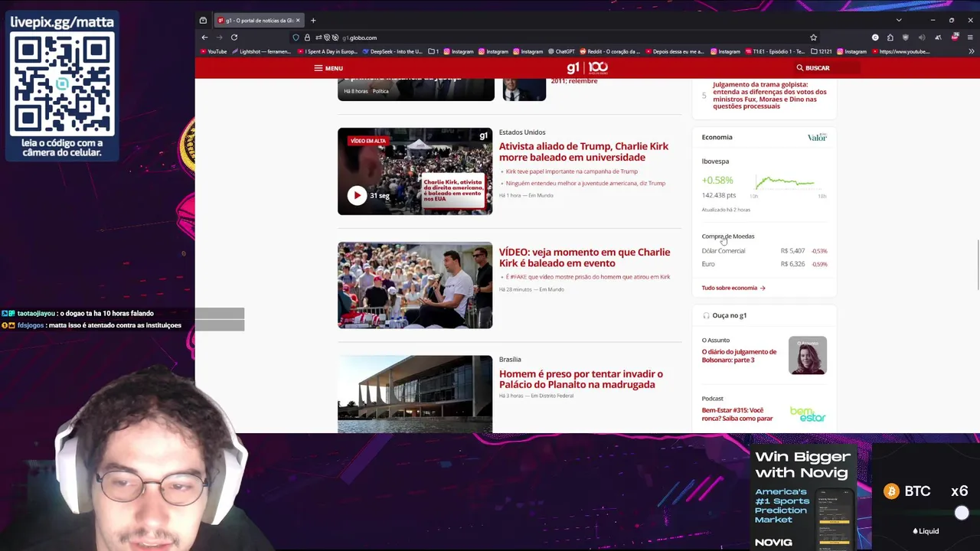Click the headphone icon next to Ouça no g1
980x551 pixels.
tap(706, 315)
